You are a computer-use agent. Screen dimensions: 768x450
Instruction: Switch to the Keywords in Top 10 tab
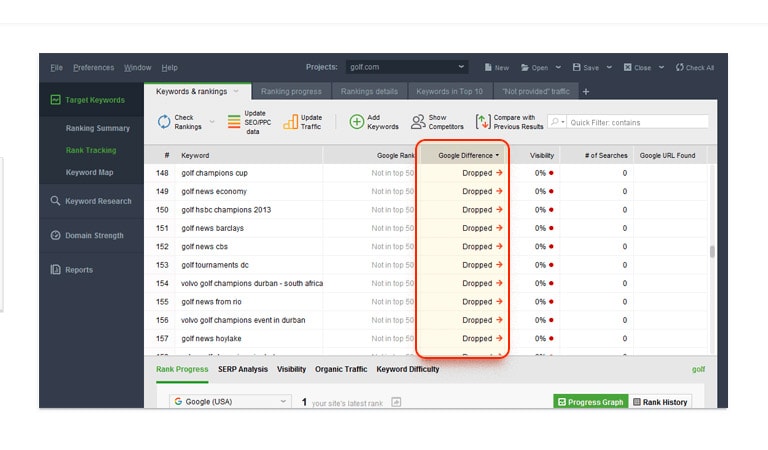[x=449, y=92]
